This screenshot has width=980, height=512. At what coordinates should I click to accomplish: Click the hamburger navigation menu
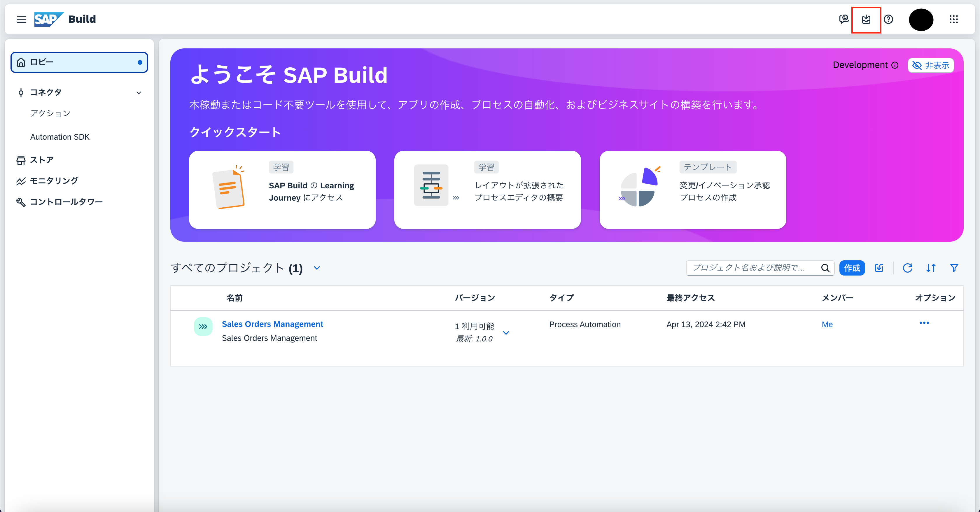click(21, 20)
